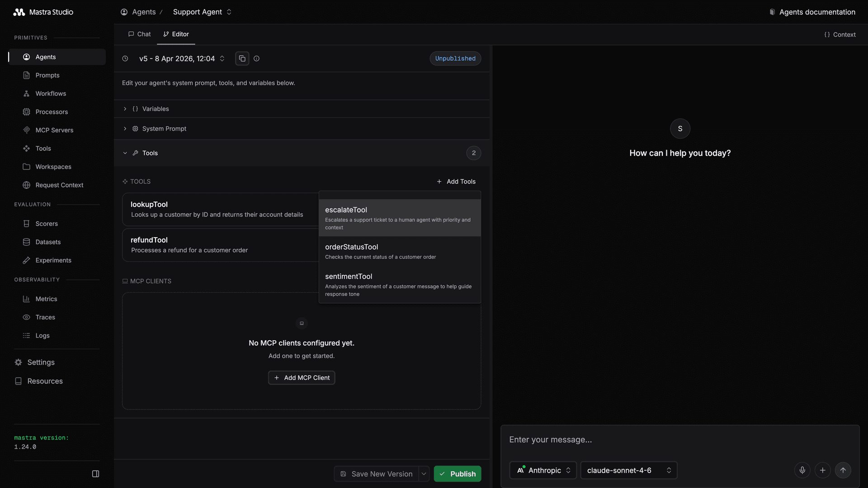Open MCP Servers in the sidebar
868x488 pixels.
54,130
